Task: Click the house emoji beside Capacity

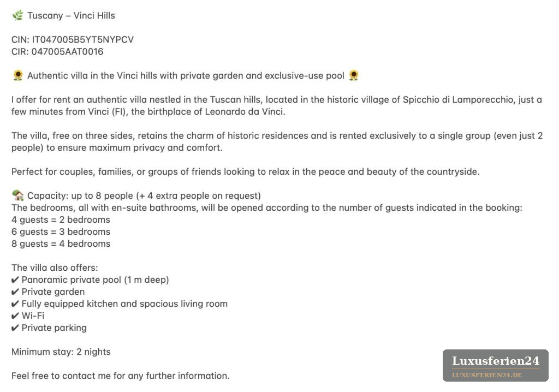Action: coord(18,195)
